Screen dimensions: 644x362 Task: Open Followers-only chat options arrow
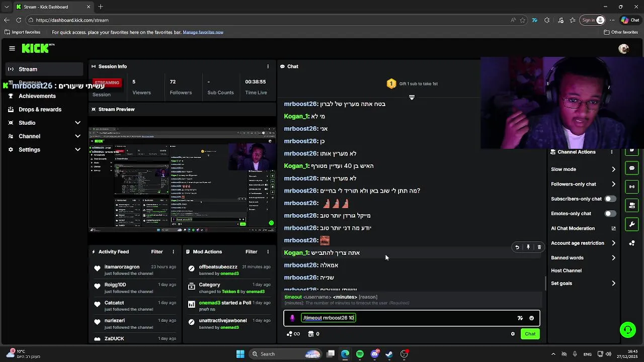(x=613, y=184)
